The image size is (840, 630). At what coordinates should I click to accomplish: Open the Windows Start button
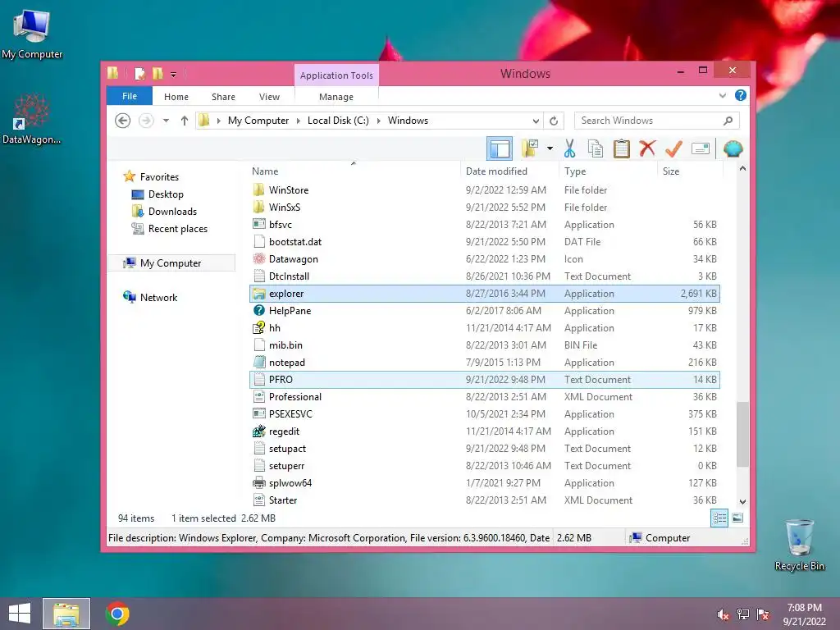pyautogui.click(x=20, y=614)
